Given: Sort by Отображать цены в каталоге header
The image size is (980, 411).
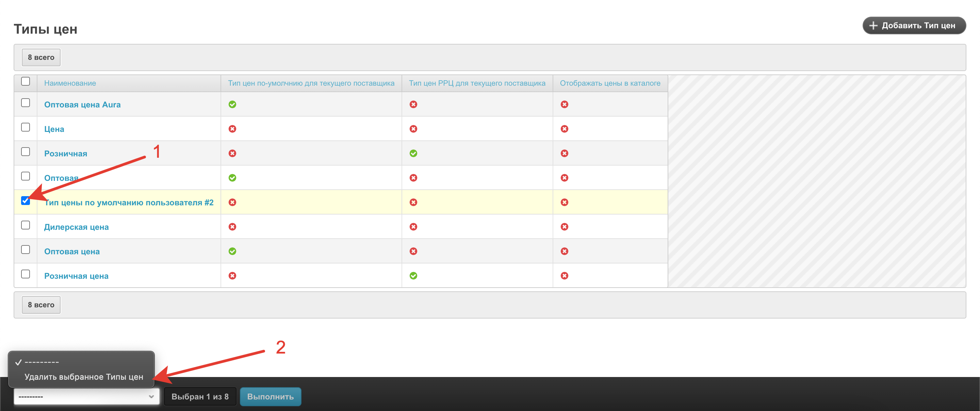Looking at the screenshot, I should (x=610, y=83).
